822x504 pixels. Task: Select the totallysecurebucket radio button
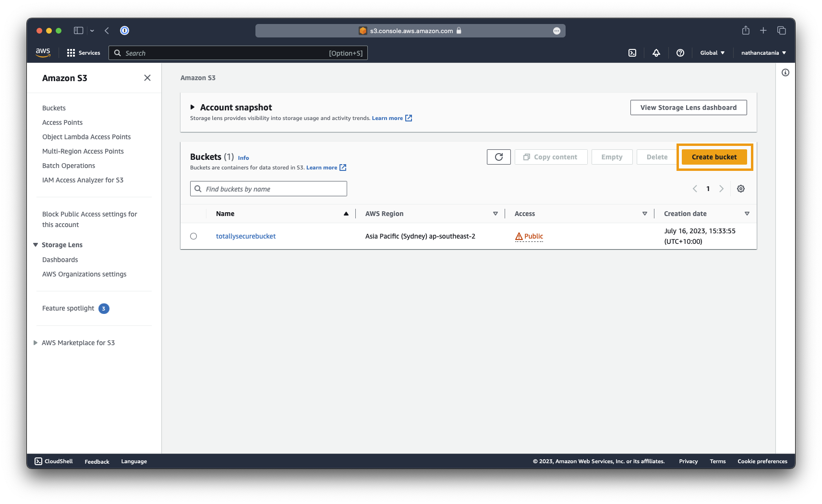(x=193, y=236)
